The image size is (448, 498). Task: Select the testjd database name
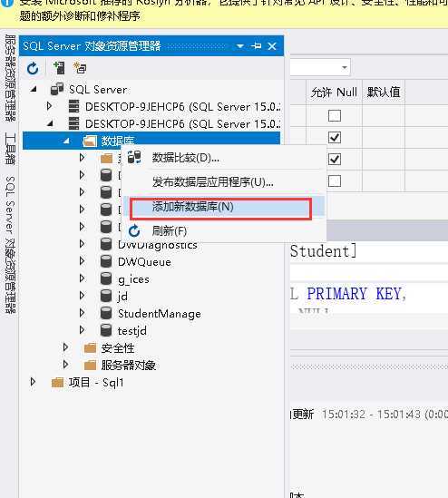132,331
